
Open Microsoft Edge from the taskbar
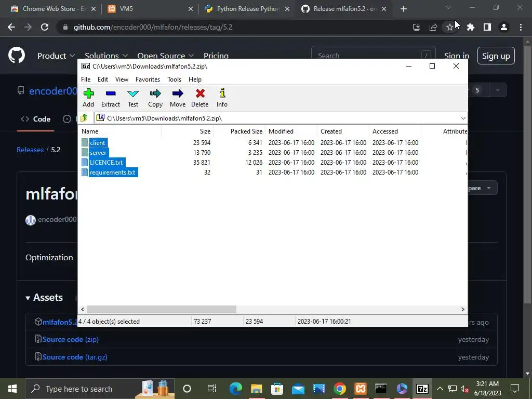[x=236, y=389]
